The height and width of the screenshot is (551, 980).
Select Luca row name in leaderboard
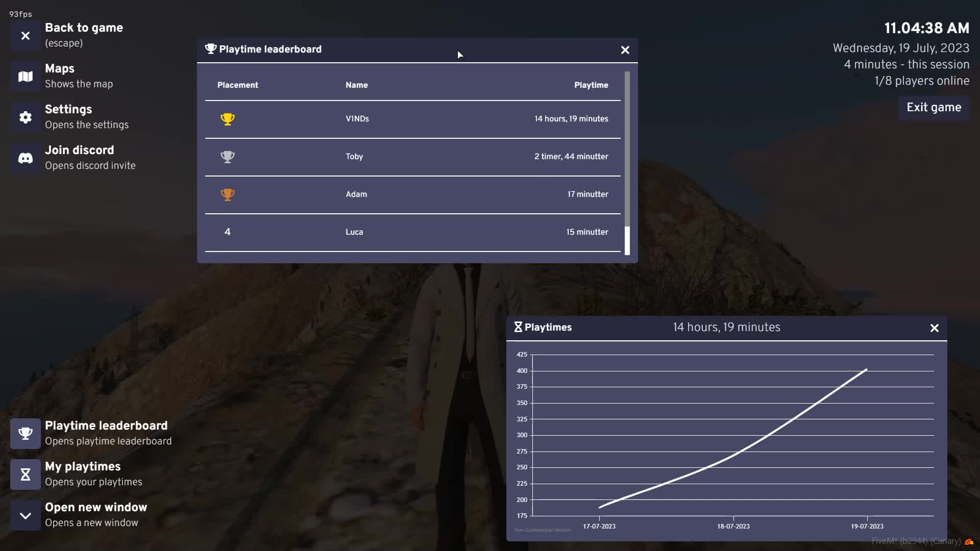point(354,232)
